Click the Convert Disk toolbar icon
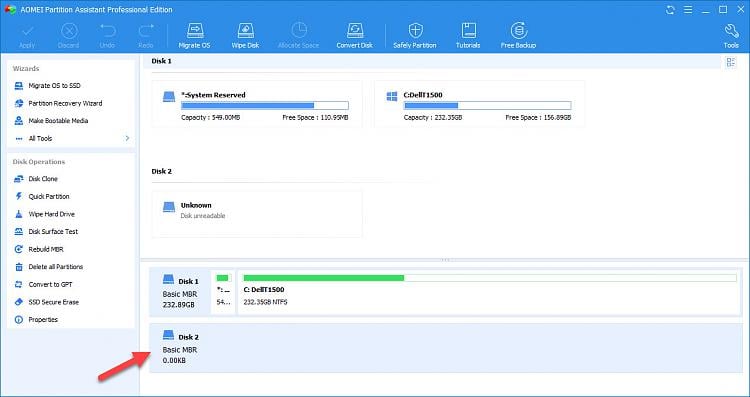The height and width of the screenshot is (397, 750). pos(354,35)
